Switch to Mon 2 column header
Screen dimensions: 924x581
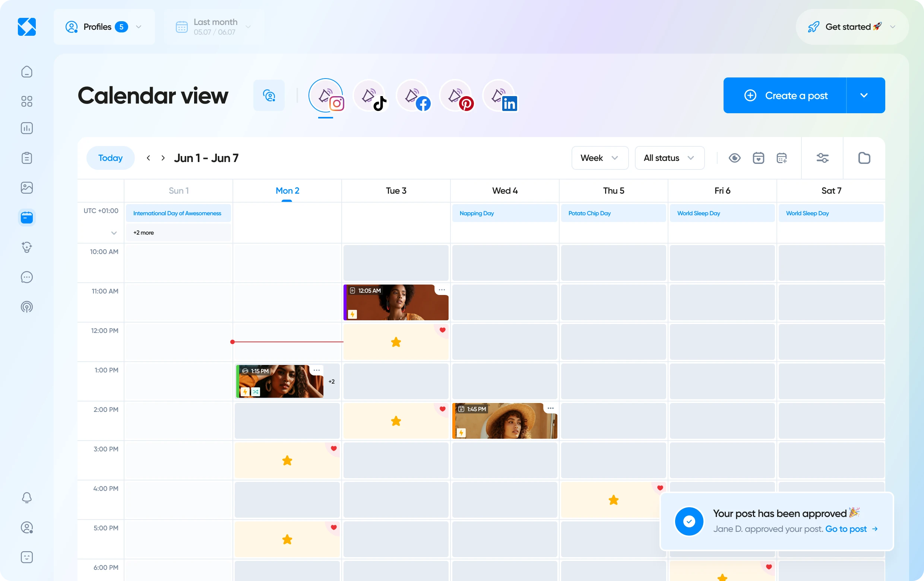(287, 191)
